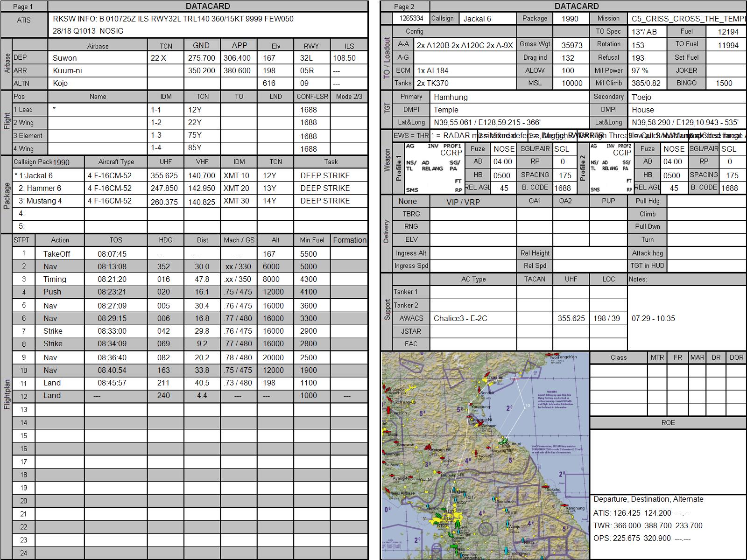Select the CCIP label in weapon Profile 2
Image resolution: width=747 pixels, height=560 pixels.
click(x=621, y=153)
